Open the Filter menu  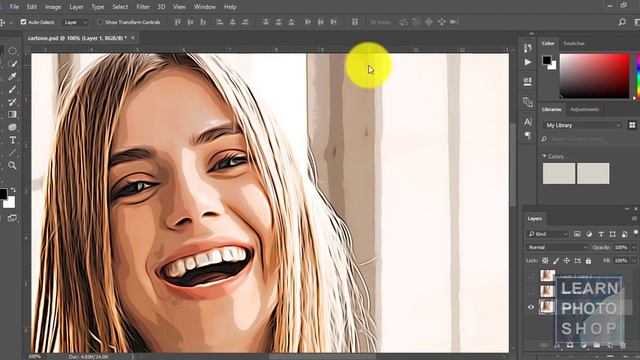142,7
